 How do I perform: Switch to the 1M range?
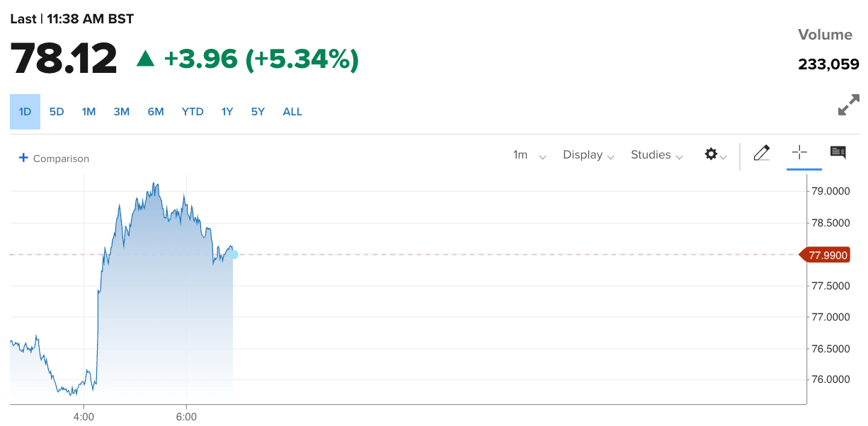coord(88,112)
